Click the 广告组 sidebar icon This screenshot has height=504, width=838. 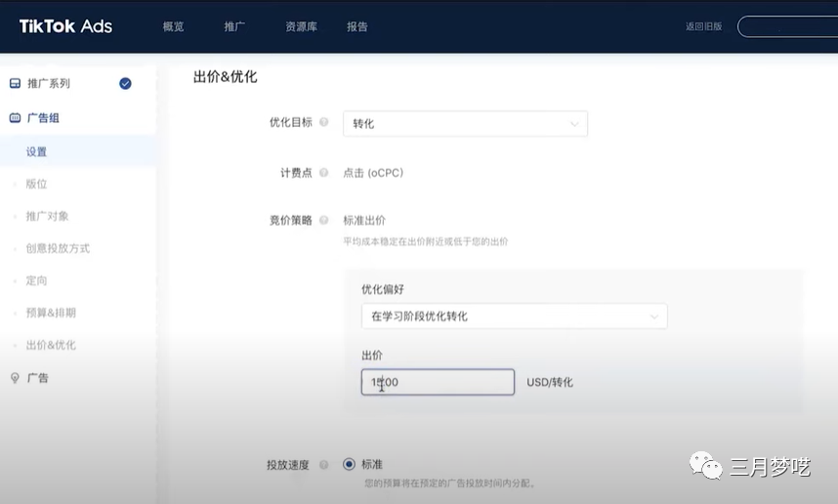coord(15,118)
